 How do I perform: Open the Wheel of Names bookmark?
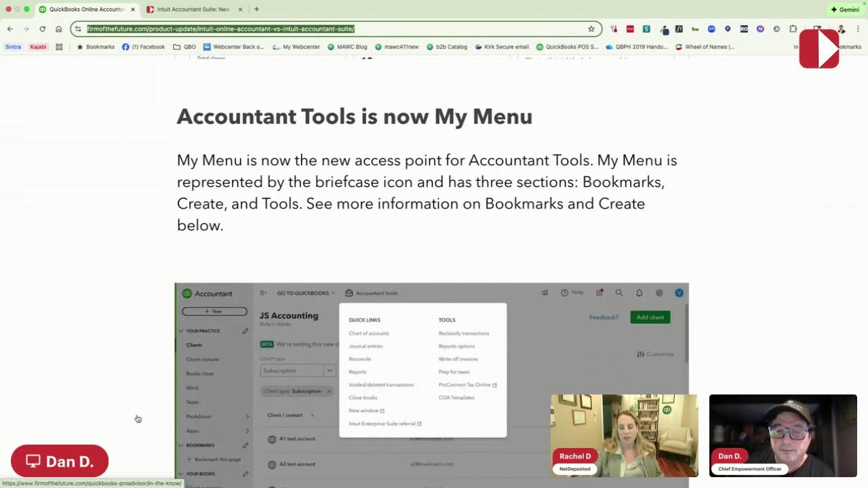[705, 47]
